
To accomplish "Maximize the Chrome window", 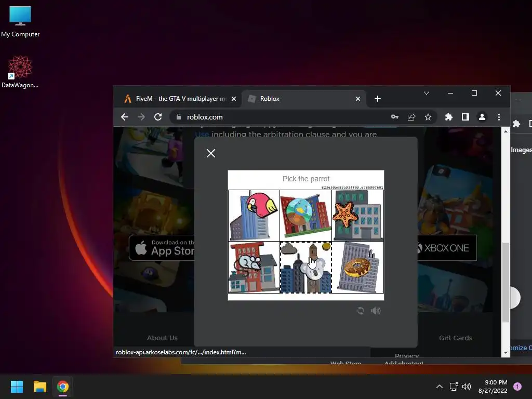I will pos(474,93).
